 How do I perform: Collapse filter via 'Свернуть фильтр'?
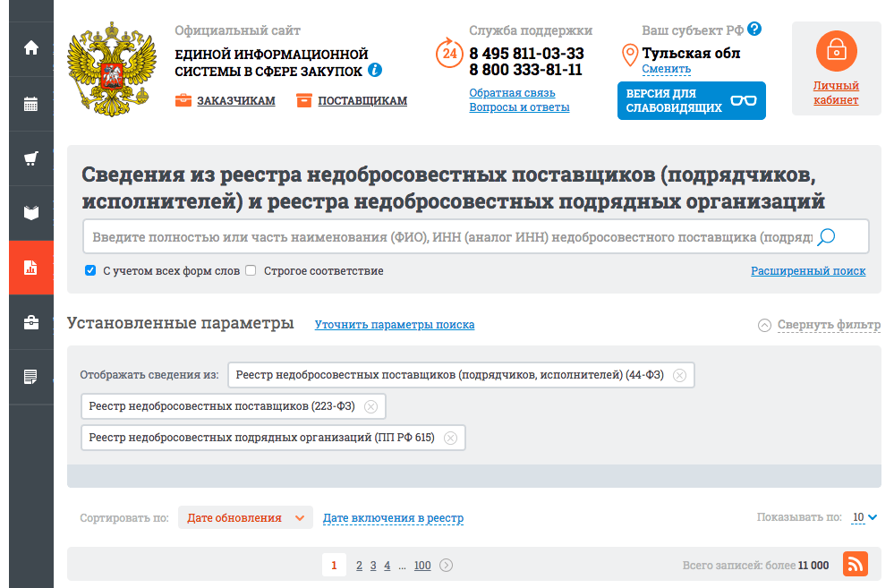[819, 325]
